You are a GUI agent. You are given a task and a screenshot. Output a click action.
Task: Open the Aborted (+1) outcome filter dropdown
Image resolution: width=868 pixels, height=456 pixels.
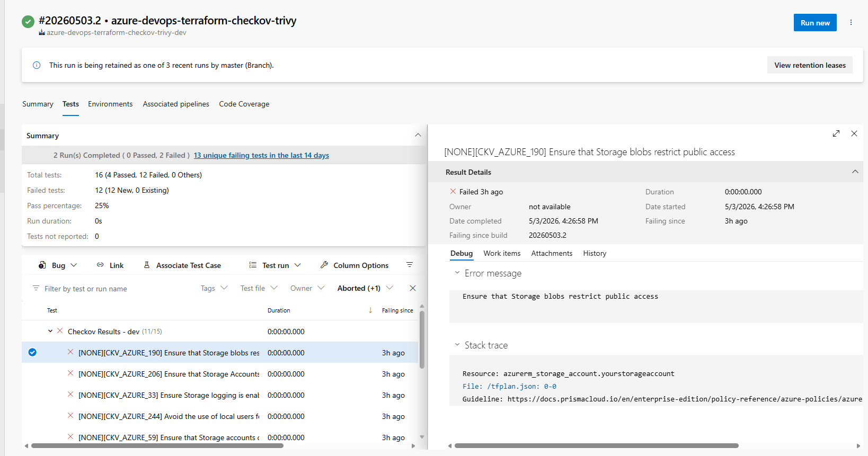(365, 288)
